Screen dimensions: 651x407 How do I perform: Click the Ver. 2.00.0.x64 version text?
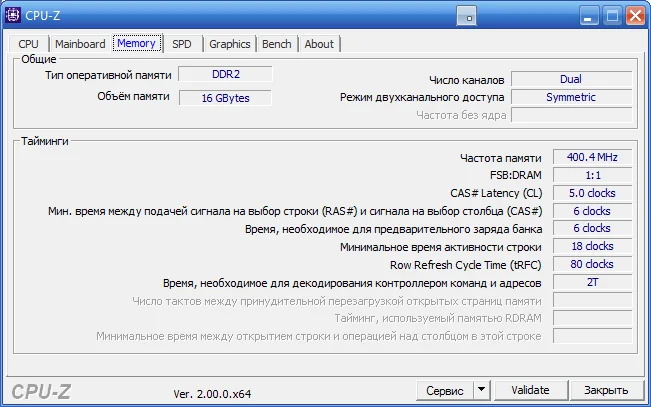(212, 394)
